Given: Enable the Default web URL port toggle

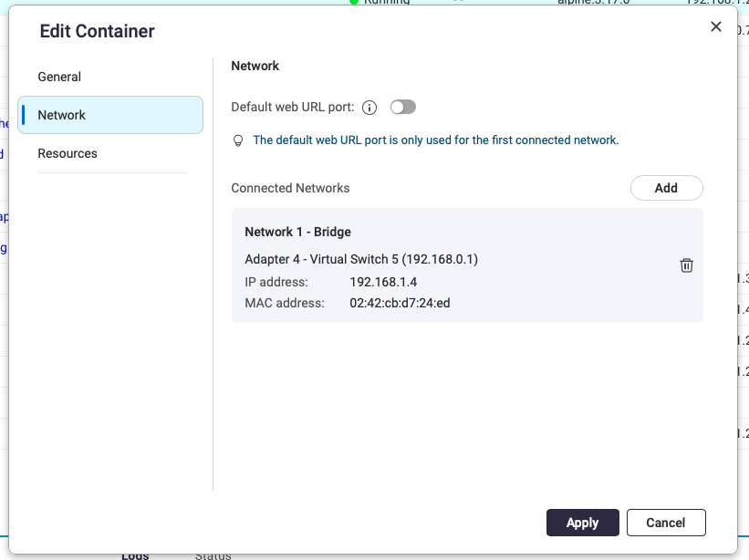Looking at the screenshot, I should [402, 107].
